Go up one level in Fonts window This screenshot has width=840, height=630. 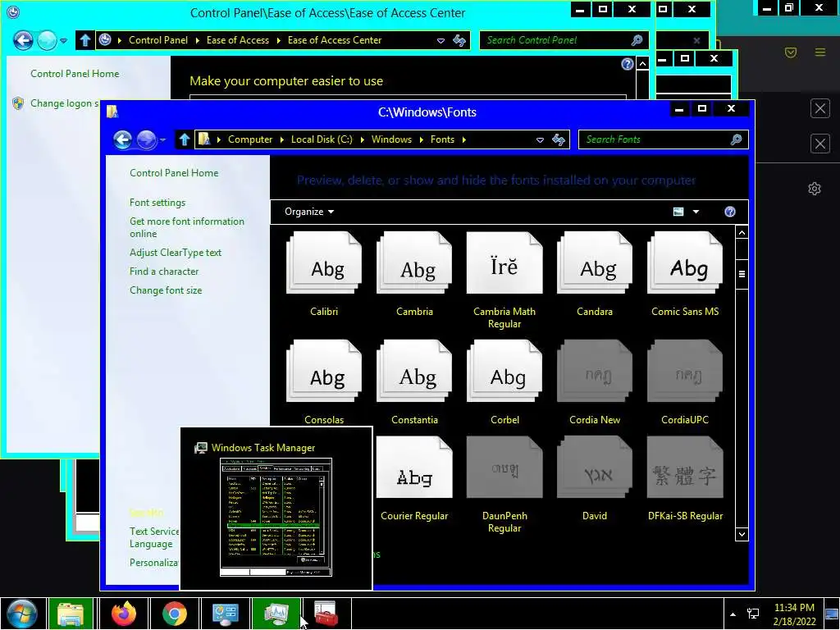coord(185,139)
